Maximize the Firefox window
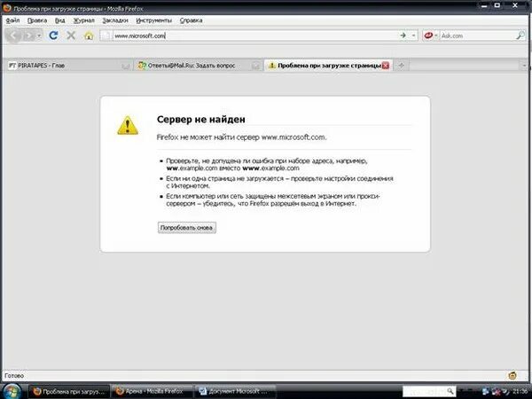Image resolution: width=532 pixels, height=399 pixels. coord(497,6)
